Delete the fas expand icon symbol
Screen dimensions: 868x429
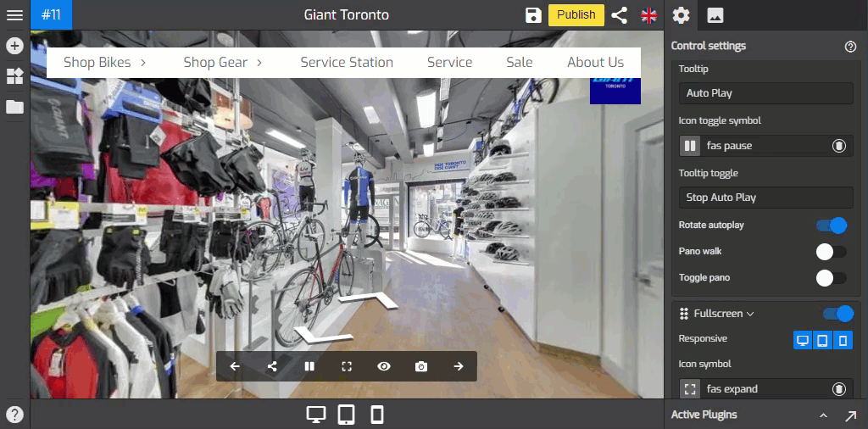click(839, 389)
